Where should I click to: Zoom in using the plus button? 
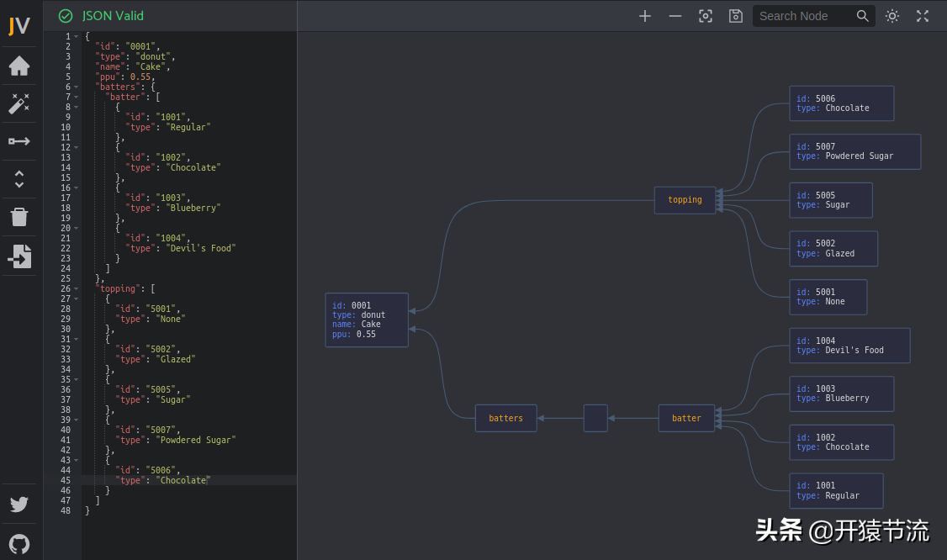coord(645,16)
